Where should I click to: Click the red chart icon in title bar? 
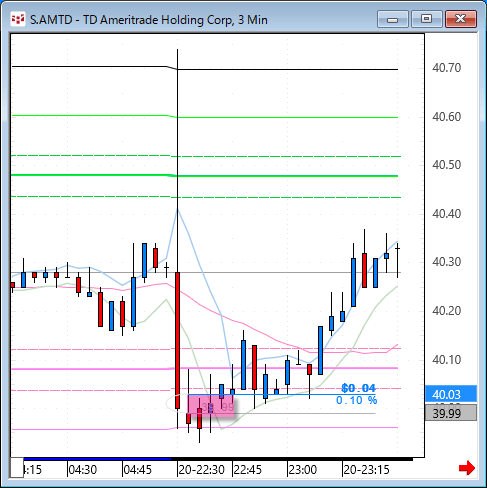point(18,19)
